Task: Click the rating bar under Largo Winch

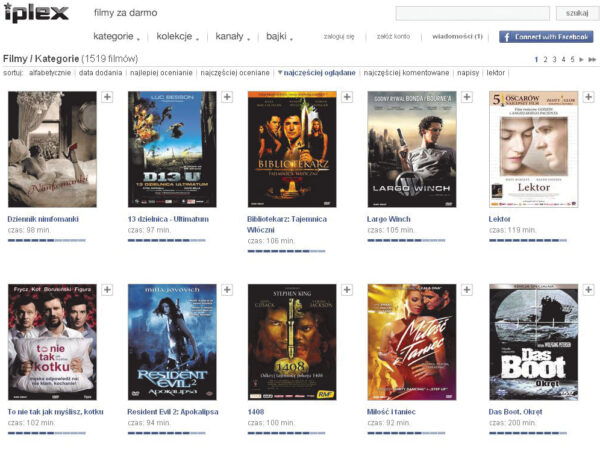Action: tap(406, 241)
